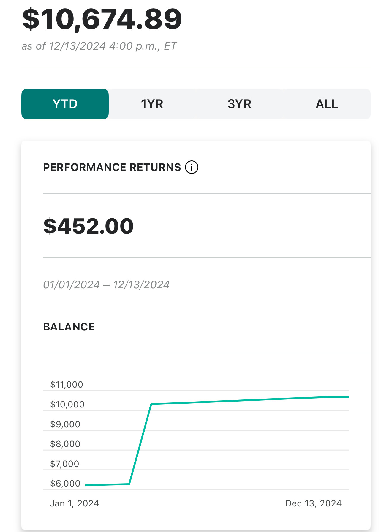Open the ALL time range tab
Viewport: 392px width, 532px height.
coord(327,104)
